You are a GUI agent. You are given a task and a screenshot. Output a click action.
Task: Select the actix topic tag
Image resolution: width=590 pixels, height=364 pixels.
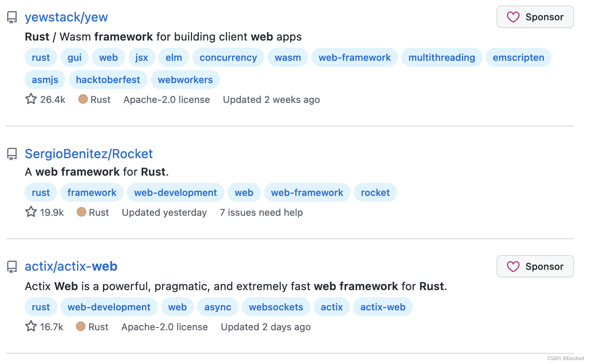(332, 307)
